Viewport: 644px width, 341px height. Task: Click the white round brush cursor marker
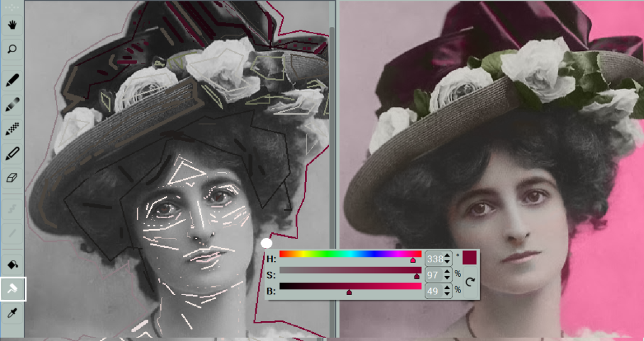point(267,243)
